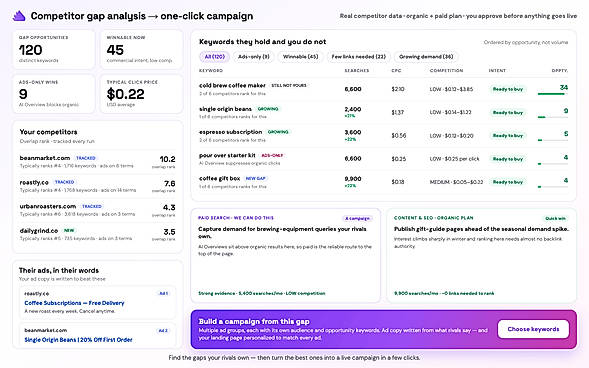Viewport: 589px width, 368px height.
Task: Select the All (120) filter tab
Action: 214,57
